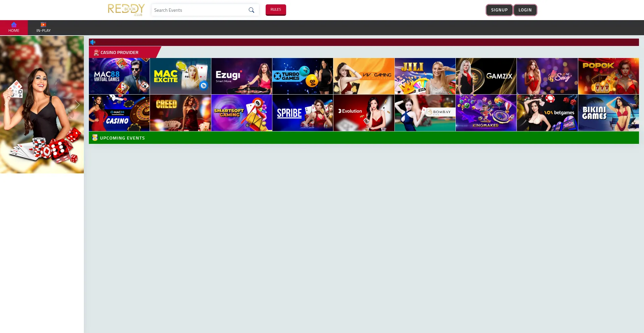This screenshot has width=644, height=333.
Task: Click the Home house icon
Action: 14,24
